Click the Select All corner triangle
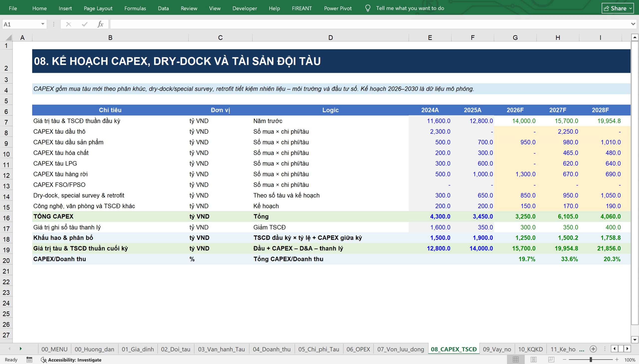Viewport: 639px width, 364px height. tap(9, 37)
